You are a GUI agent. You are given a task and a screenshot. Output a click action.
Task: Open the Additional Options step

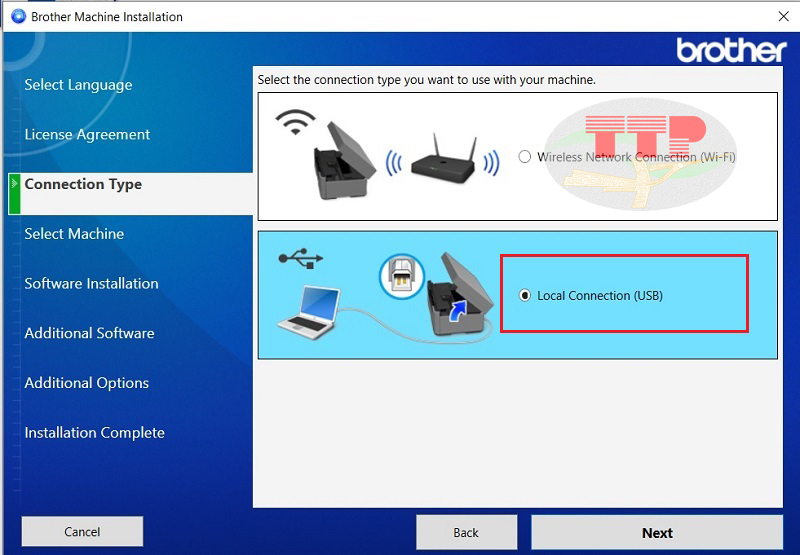coord(87,383)
